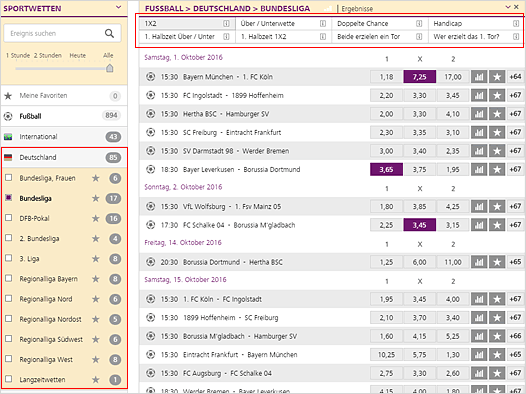
Task: Check the 2. Bundesliga checkbox
Action: (x=9, y=238)
